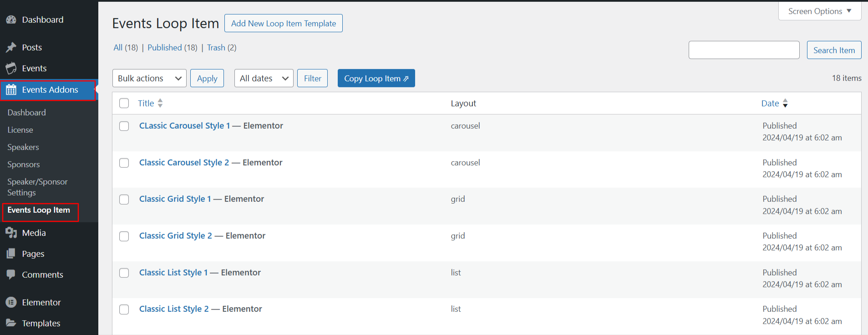Click the Events Addons calendar icon
The width and height of the screenshot is (868, 335).
click(x=11, y=90)
